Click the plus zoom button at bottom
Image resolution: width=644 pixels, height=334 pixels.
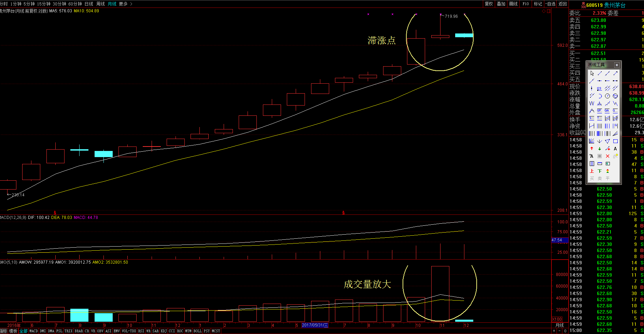click(x=554, y=331)
